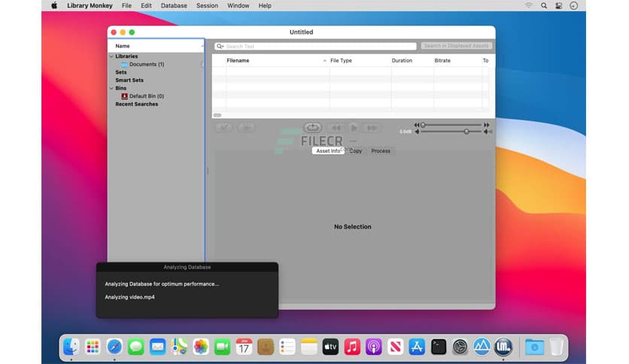The height and width of the screenshot is (364, 629).
Task: Click the loud volume speaker icon
Action: tap(488, 132)
